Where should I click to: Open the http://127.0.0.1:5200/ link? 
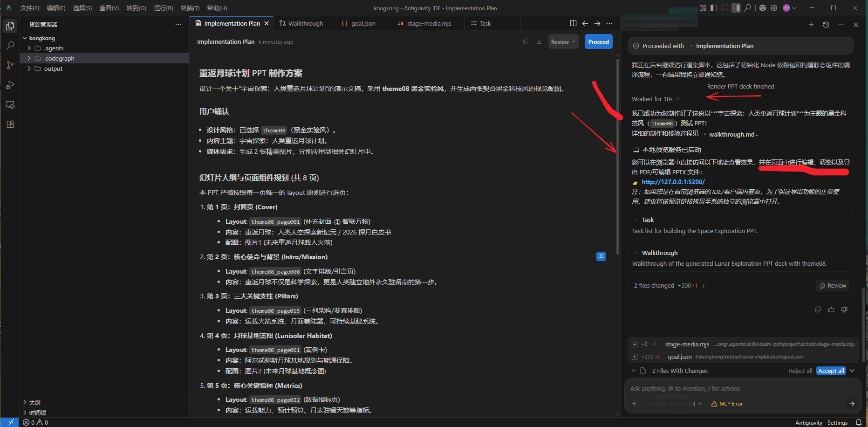(673, 182)
